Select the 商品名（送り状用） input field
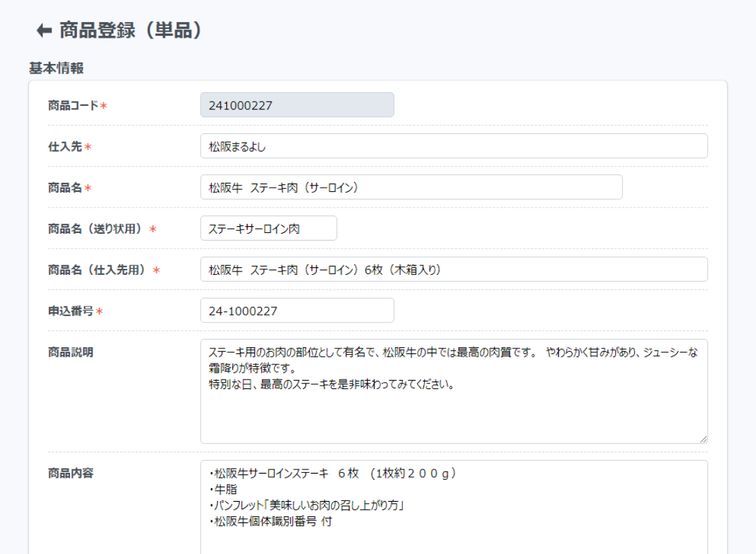The image size is (756, 554). tap(268, 228)
